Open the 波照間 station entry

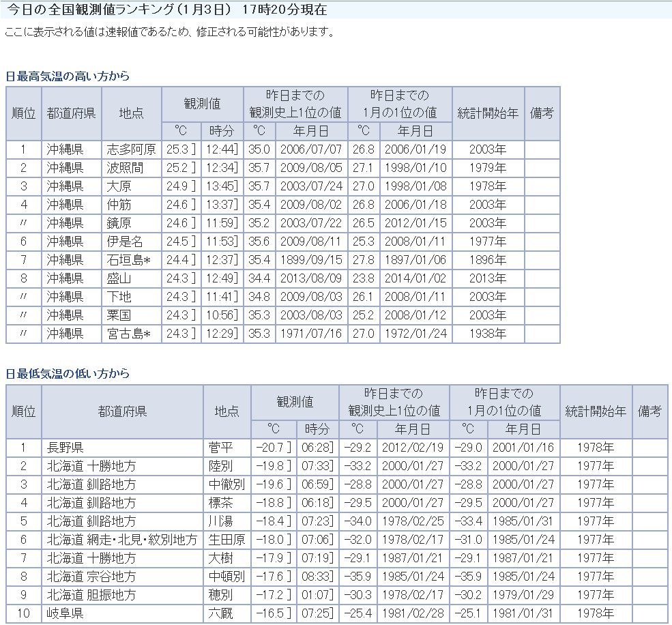pos(126,168)
